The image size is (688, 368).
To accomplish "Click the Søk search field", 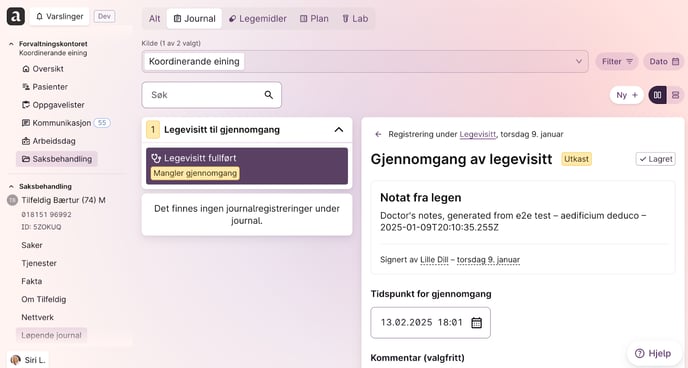I will 211,95.
